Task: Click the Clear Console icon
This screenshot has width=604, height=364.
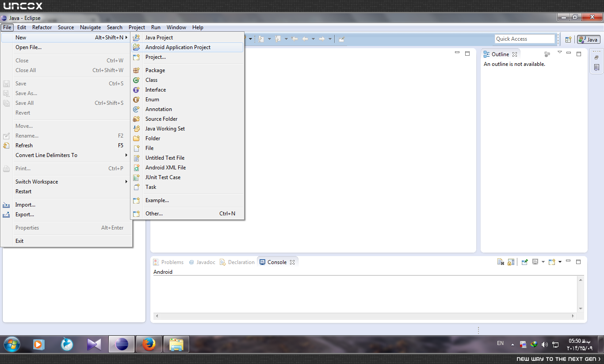Action: point(501,262)
